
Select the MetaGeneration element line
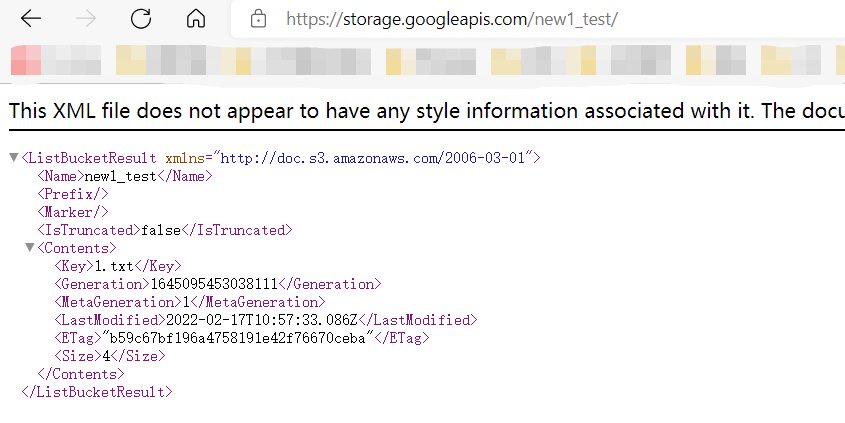190,302
